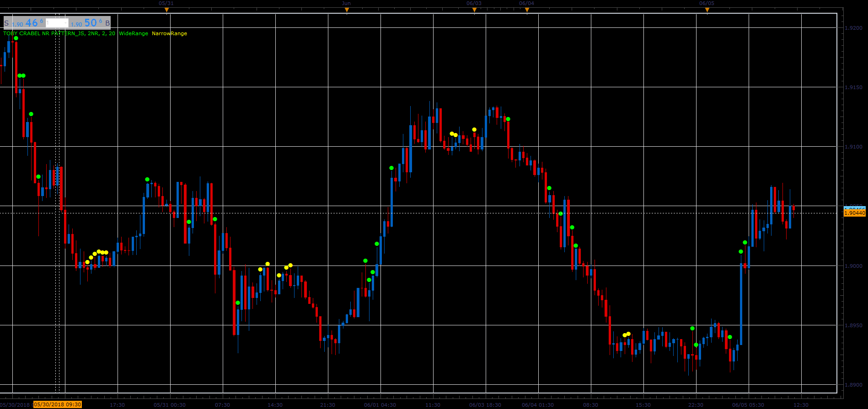Click the 06/01 04:30 time axis label
Viewport: 868px width, 409px height.
(x=380, y=405)
